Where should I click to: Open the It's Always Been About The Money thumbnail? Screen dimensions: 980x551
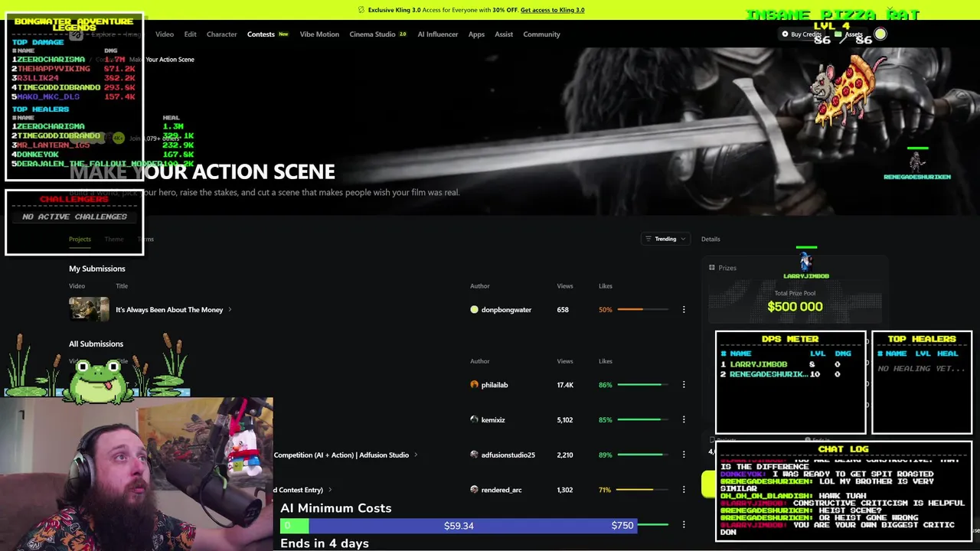90,309
